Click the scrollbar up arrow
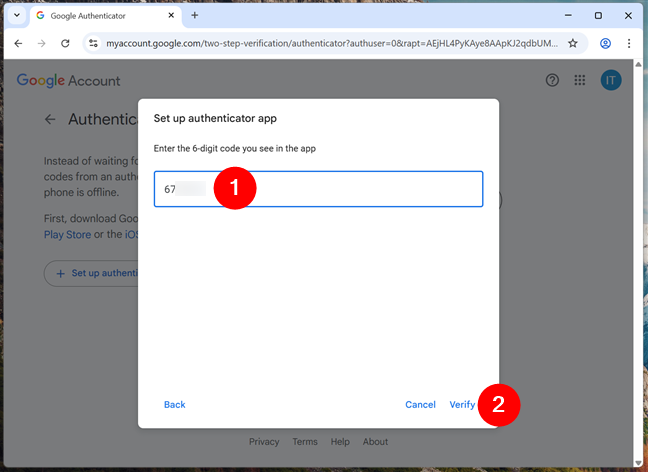This screenshot has height=472, width=648. [x=638, y=64]
